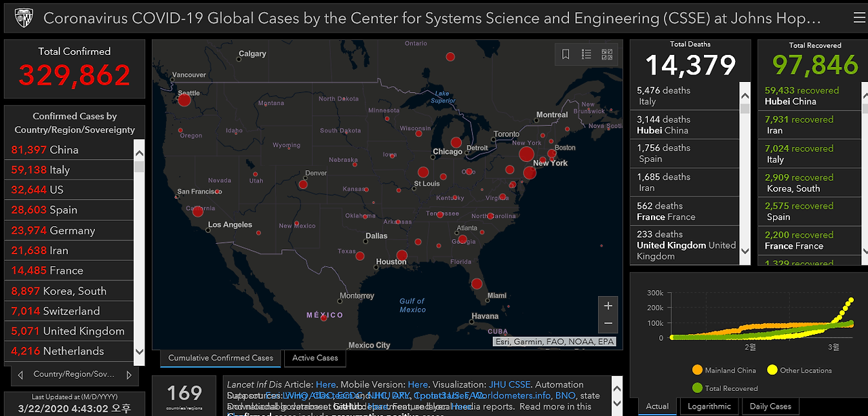Click the 5,476 deaths Italy entry
868x416 pixels.
[685, 96]
